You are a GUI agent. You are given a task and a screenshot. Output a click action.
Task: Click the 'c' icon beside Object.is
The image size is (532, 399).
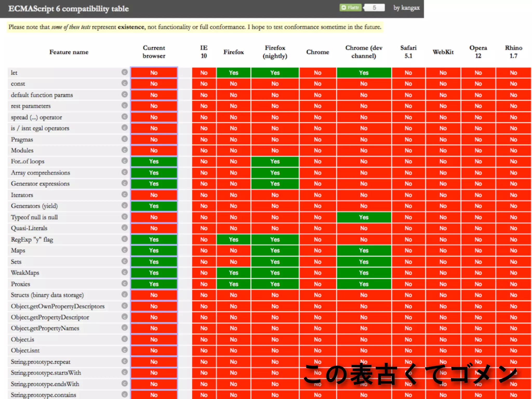click(x=125, y=339)
